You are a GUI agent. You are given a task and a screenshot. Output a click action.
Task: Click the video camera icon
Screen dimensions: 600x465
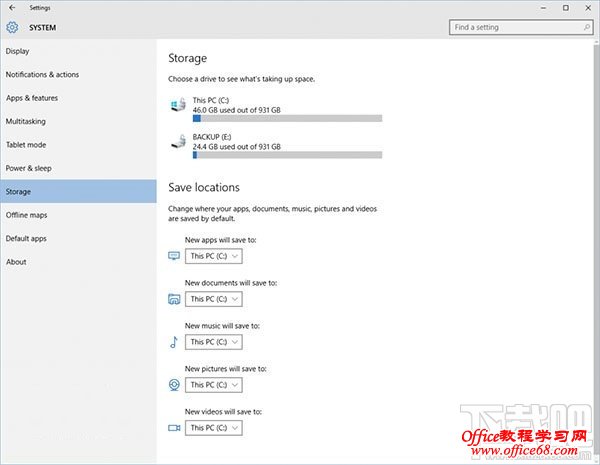pos(174,427)
